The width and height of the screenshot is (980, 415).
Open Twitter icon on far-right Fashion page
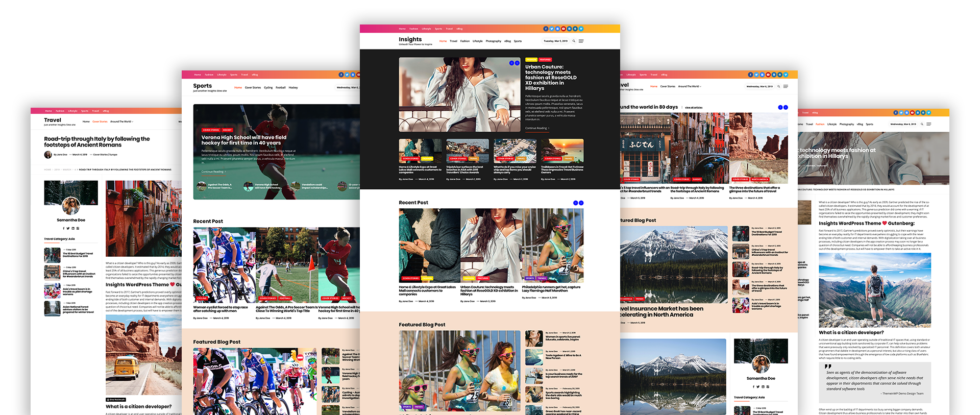pyautogui.click(x=901, y=112)
